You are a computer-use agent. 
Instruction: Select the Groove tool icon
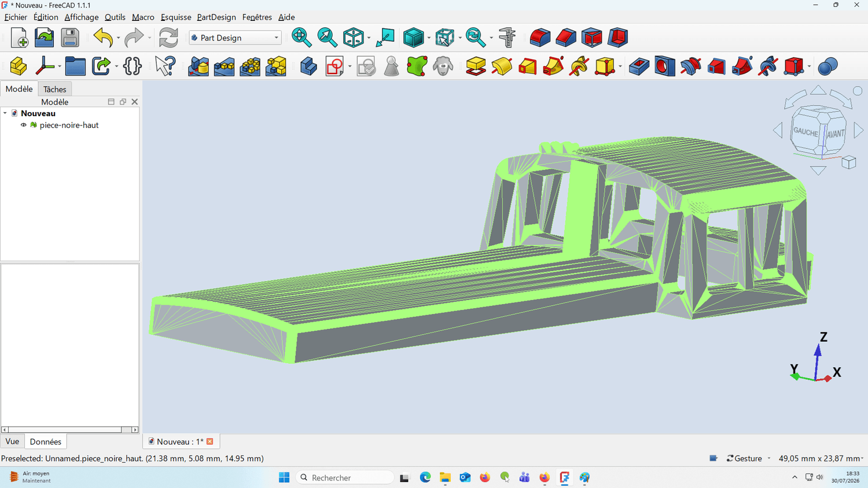691,66
